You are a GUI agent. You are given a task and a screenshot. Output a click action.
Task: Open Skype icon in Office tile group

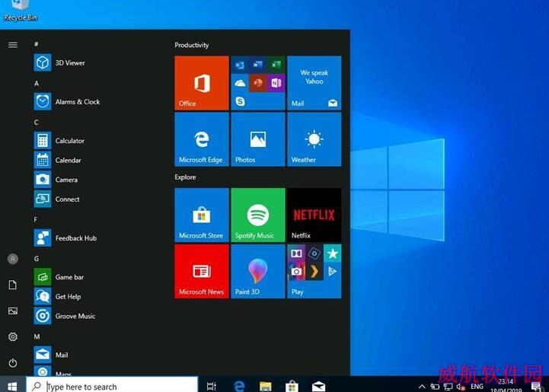(x=240, y=101)
